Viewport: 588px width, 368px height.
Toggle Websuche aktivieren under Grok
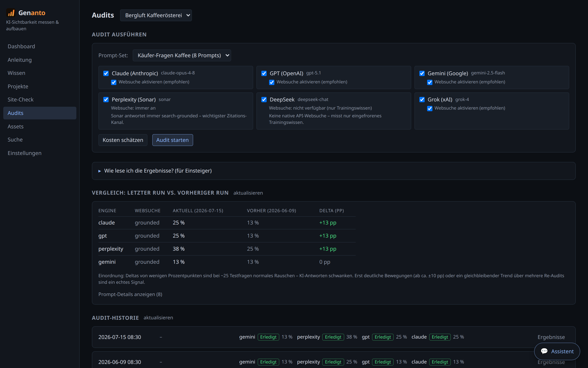[x=430, y=108]
